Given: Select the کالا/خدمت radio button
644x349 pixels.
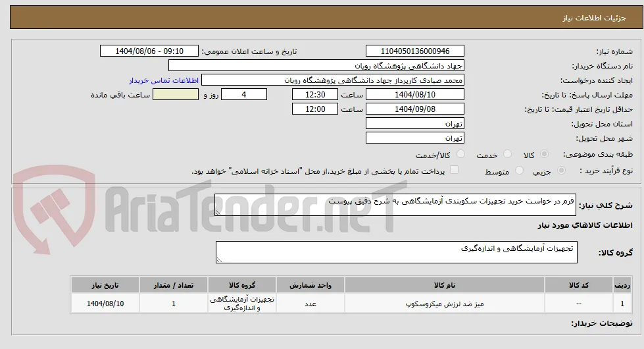Looking at the screenshot, I should click(461, 154).
